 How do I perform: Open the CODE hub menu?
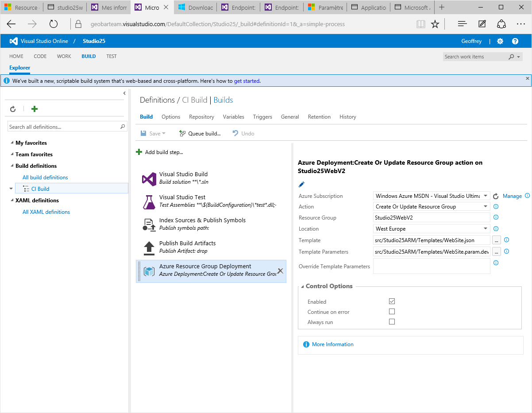[x=40, y=56]
